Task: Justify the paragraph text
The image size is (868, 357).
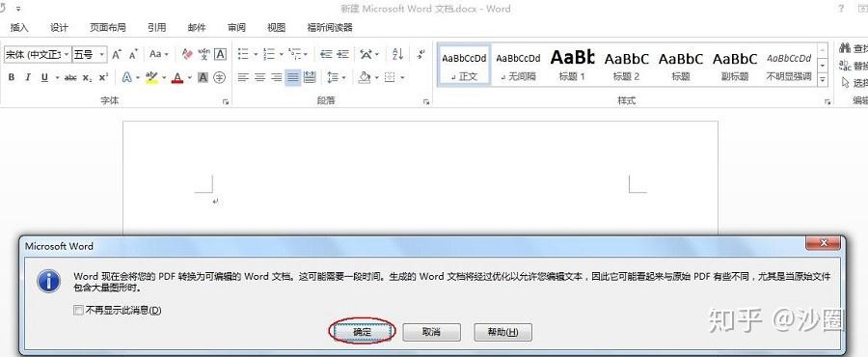Action: (293, 78)
